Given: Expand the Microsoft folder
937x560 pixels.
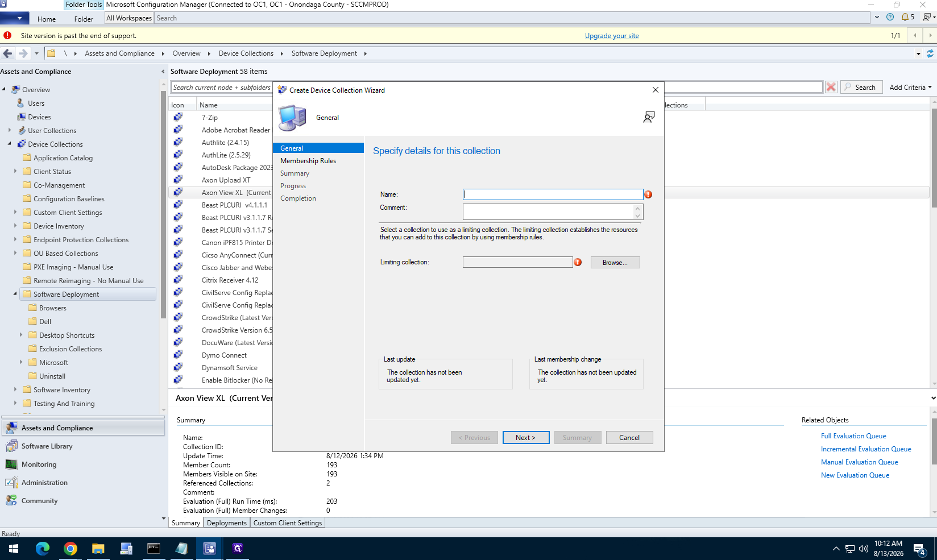Looking at the screenshot, I should [x=21, y=362].
